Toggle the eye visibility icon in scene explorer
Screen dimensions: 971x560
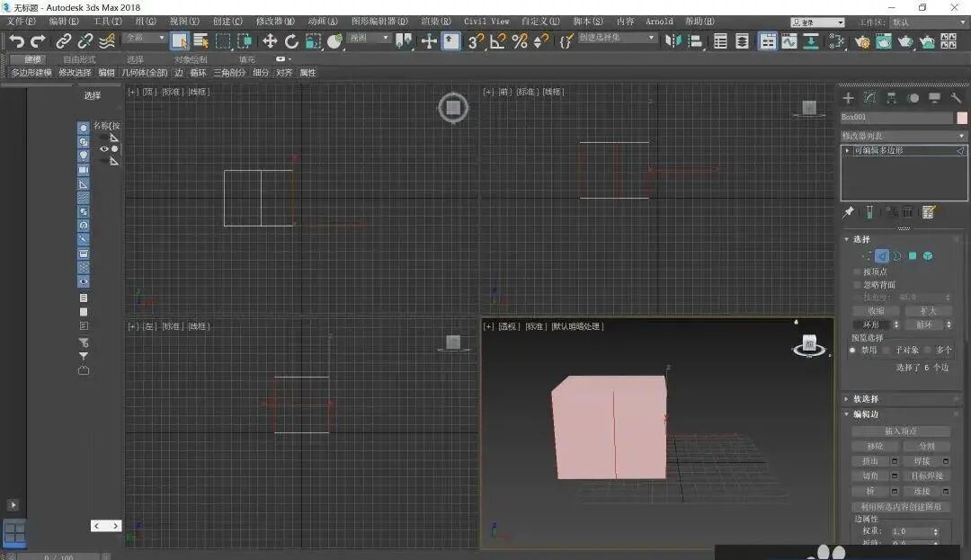click(x=104, y=149)
